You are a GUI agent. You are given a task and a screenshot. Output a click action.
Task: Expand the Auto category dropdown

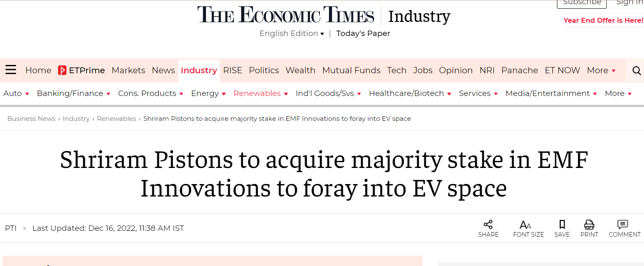pyautogui.click(x=16, y=93)
